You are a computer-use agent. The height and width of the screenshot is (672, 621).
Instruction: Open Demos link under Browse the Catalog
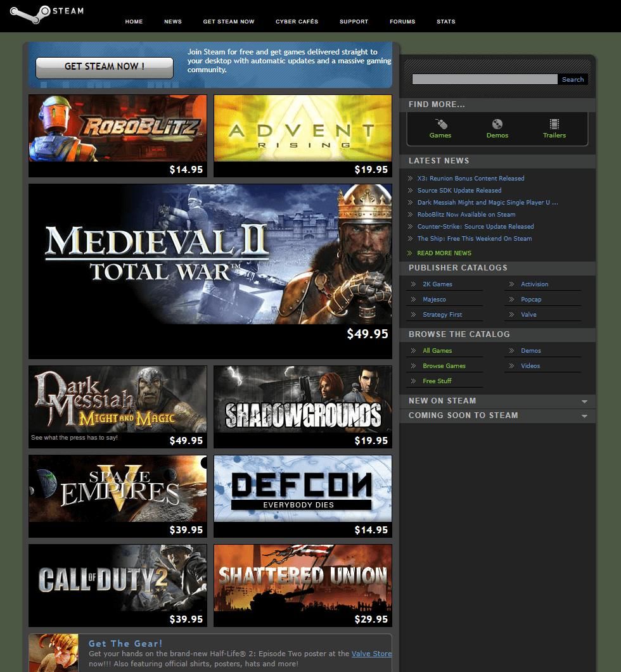coord(530,351)
